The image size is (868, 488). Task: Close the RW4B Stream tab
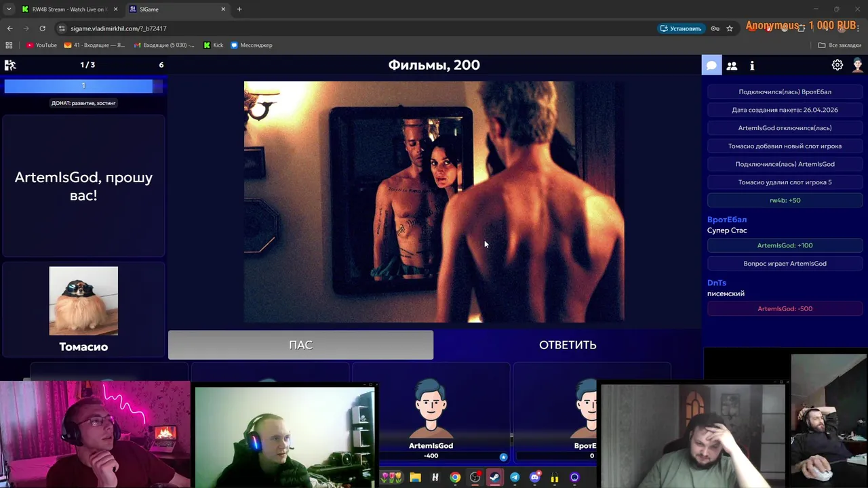[115, 9]
